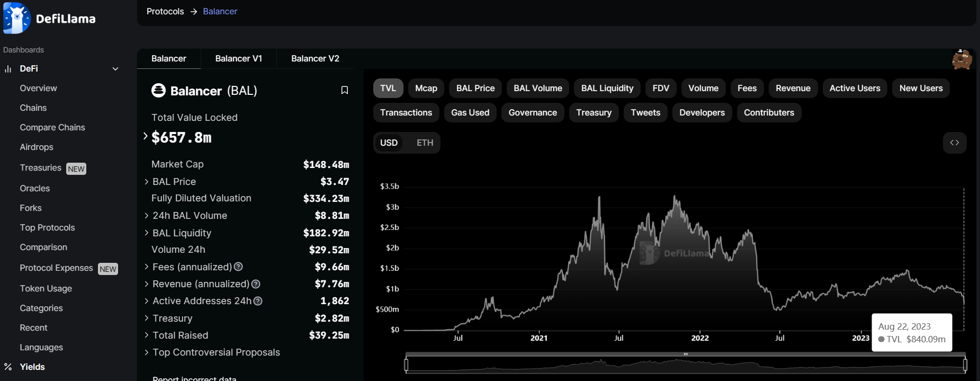Click the Fees annualized help icon
Viewport: 980px width, 381px height.
pyautogui.click(x=238, y=267)
